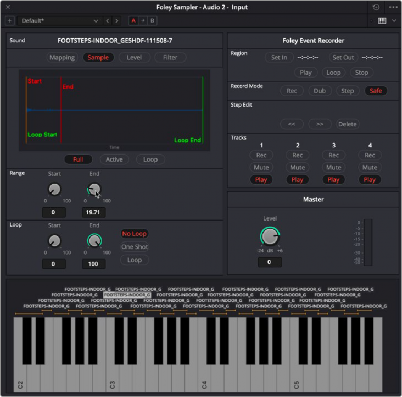Play the region
The width and height of the screenshot is (402, 397).
tap(305, 72)
